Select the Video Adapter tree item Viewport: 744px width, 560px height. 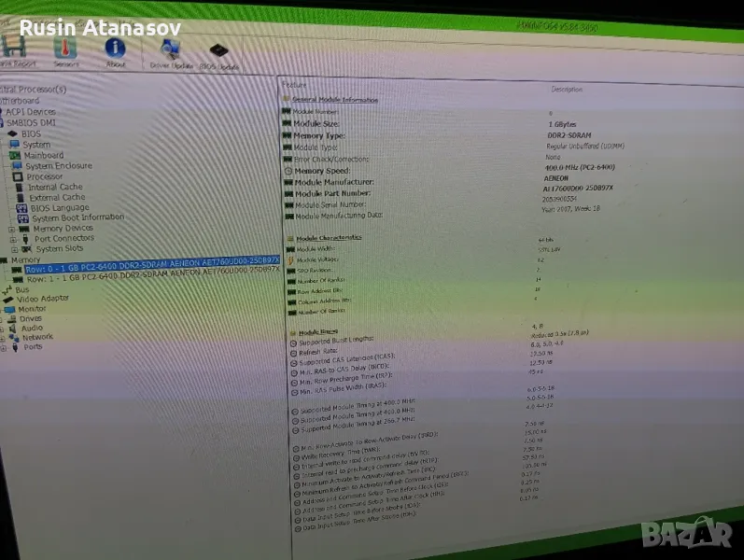[x=42, y=299]
